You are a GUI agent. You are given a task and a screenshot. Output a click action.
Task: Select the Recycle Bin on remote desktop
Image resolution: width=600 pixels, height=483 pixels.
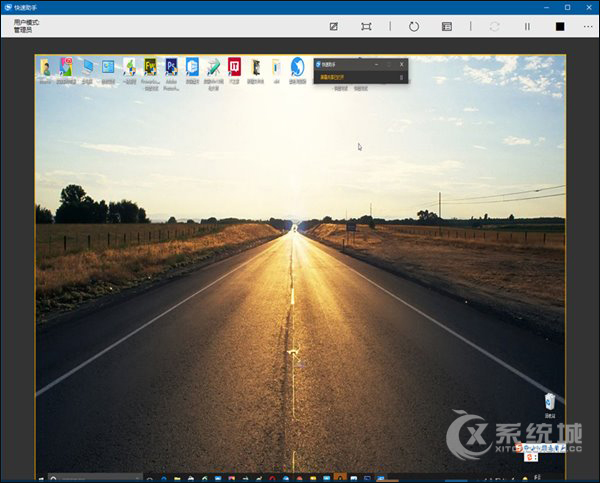click(x=550, y=401)
